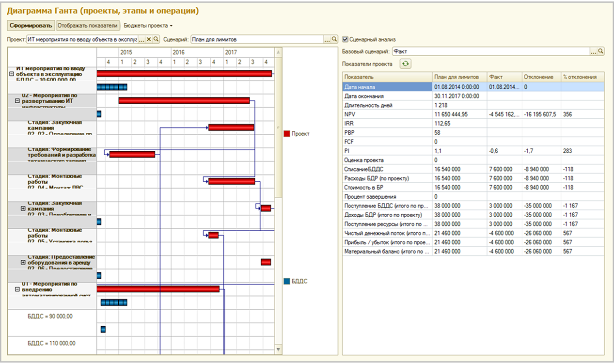Screen dimensions: 614x364
Task: Collapse the 01 - Мероприятия по внедрению node
Action: (17, 289)
